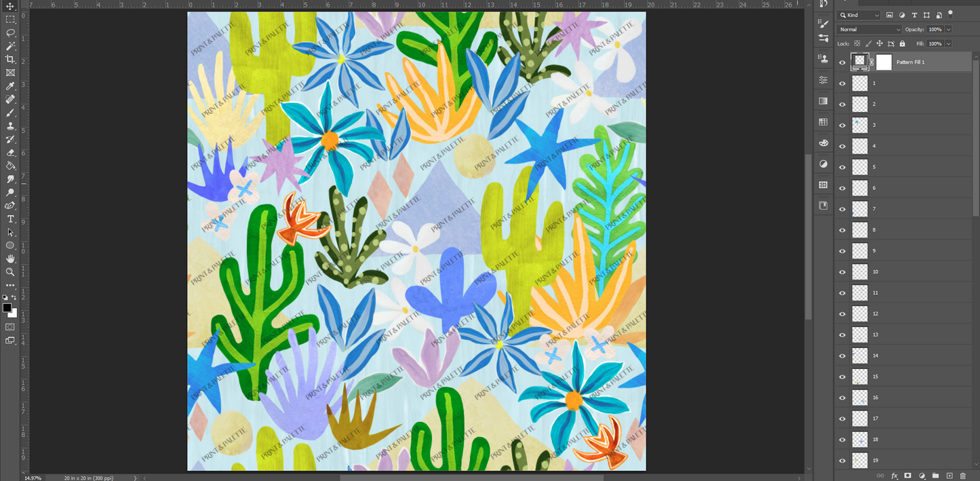Select the Pattern Fill 1 layer mask
The image size is (980, 481).
coord(884,62)
